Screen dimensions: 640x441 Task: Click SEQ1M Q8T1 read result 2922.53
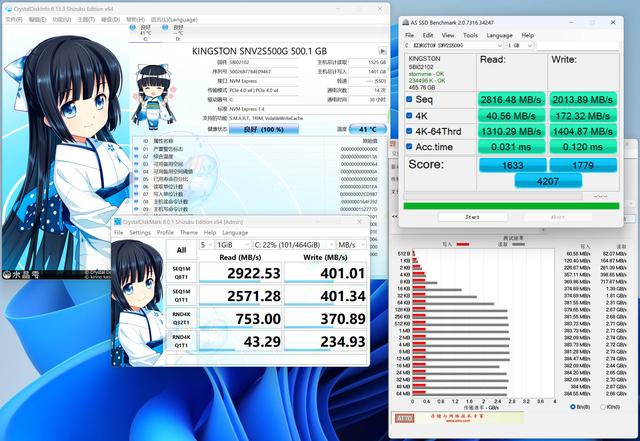point(240,273)
